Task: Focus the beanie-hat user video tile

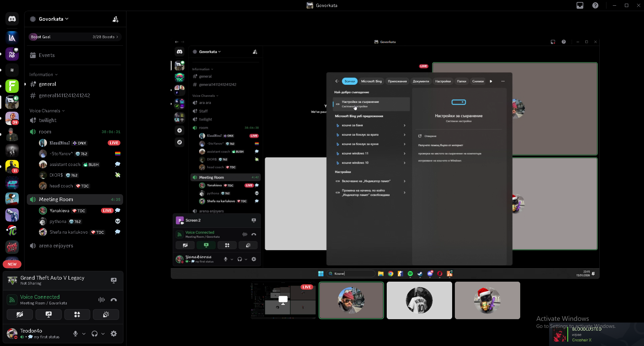Action: (x=351, y=300)
